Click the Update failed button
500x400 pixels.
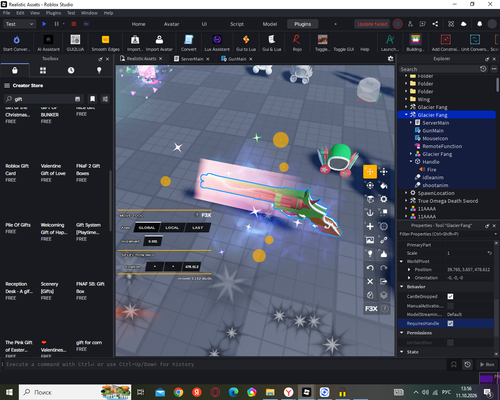click(x=372, y=24)
